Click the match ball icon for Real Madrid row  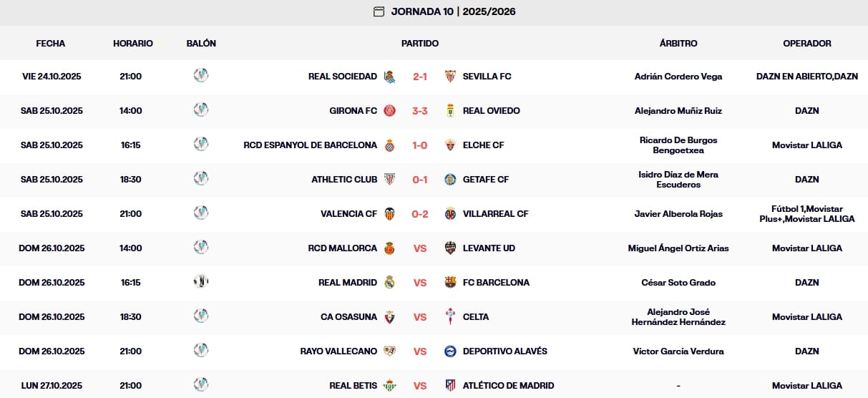(x=201, y=281)
